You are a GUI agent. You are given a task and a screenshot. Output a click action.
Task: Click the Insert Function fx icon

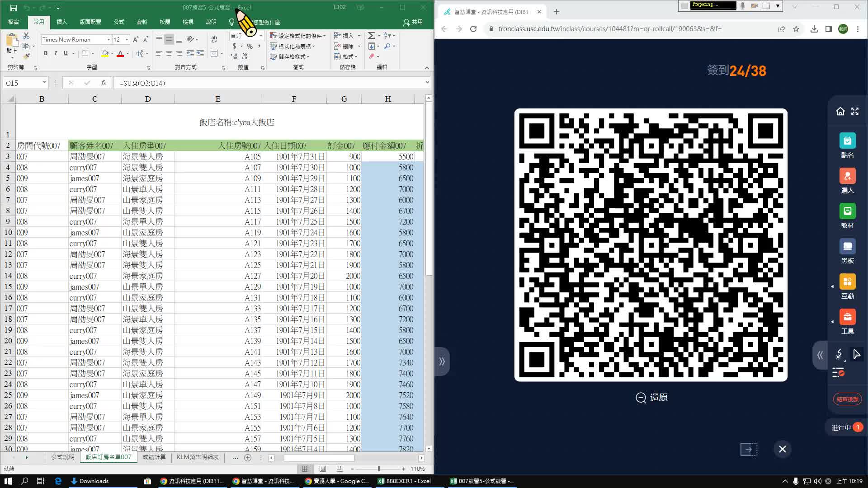[104, 83]
